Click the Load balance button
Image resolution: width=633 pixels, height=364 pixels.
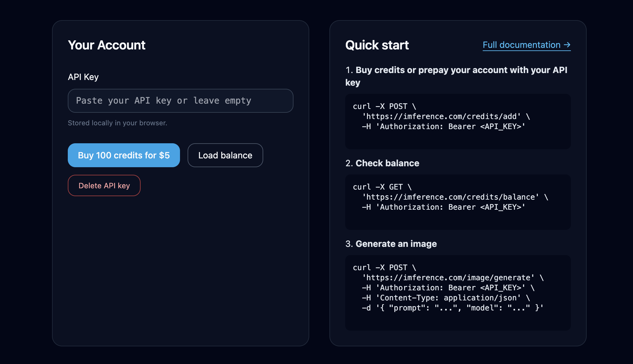(x=225, y=155)
